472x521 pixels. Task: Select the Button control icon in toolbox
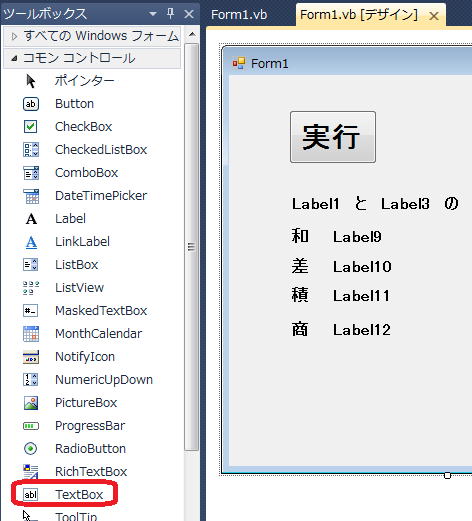click(x=31, y=104)
